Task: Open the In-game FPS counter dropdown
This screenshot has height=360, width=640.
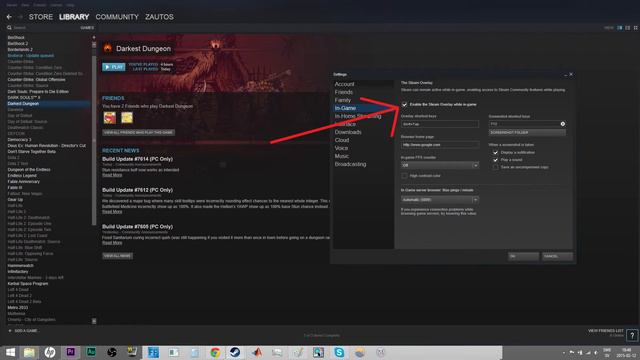Action: pos(440,165)
